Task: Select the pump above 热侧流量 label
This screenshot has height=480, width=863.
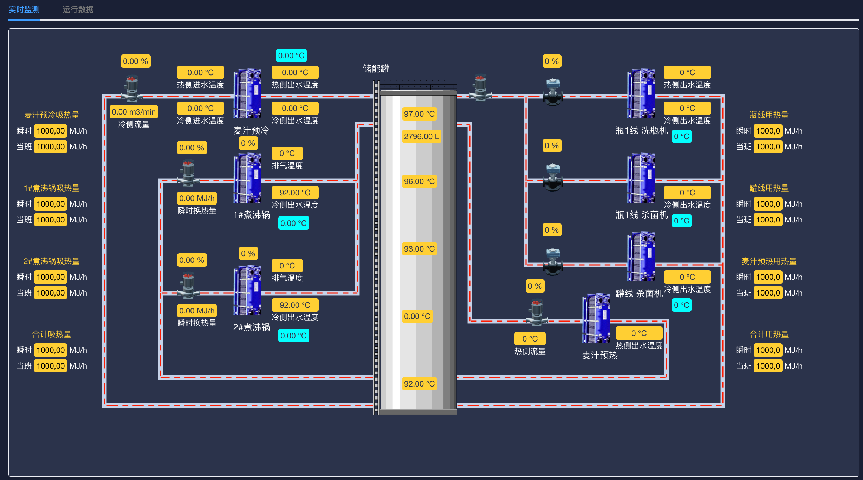Action: (535, 314)
